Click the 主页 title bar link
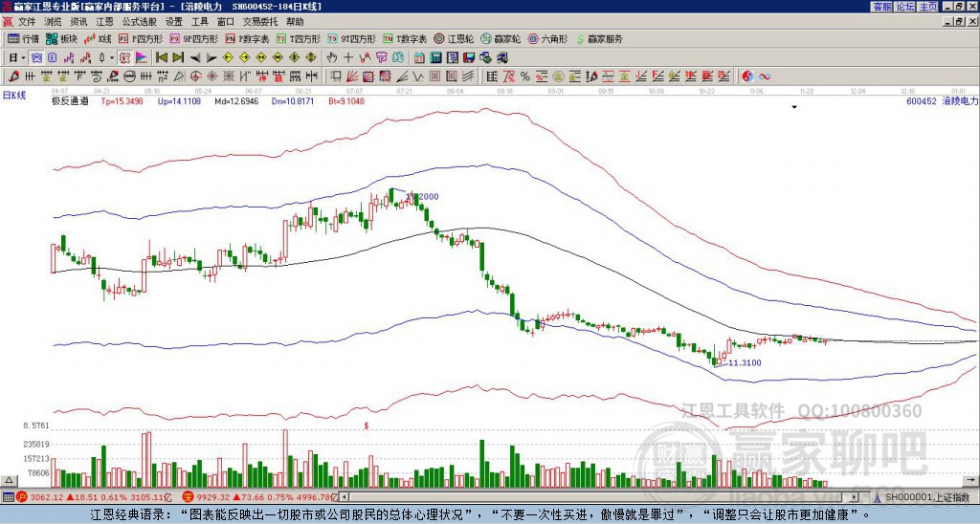This screenshot has height=524, width=980. (x=928, y=7)
